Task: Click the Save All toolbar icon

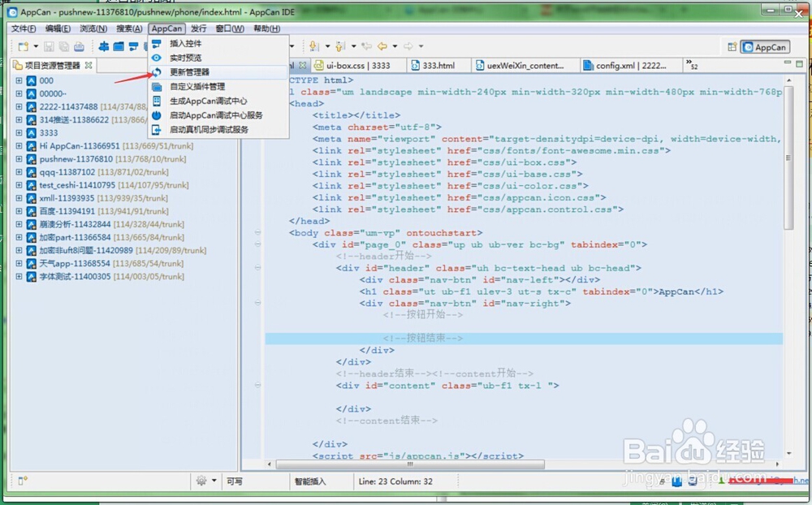Action: pyautogui.click(x=63, y=46)
